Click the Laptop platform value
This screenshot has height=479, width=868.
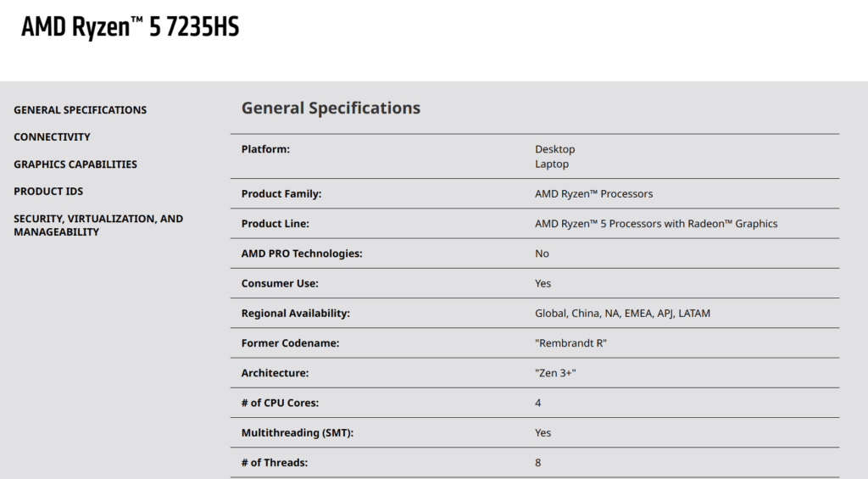(551, 164)
